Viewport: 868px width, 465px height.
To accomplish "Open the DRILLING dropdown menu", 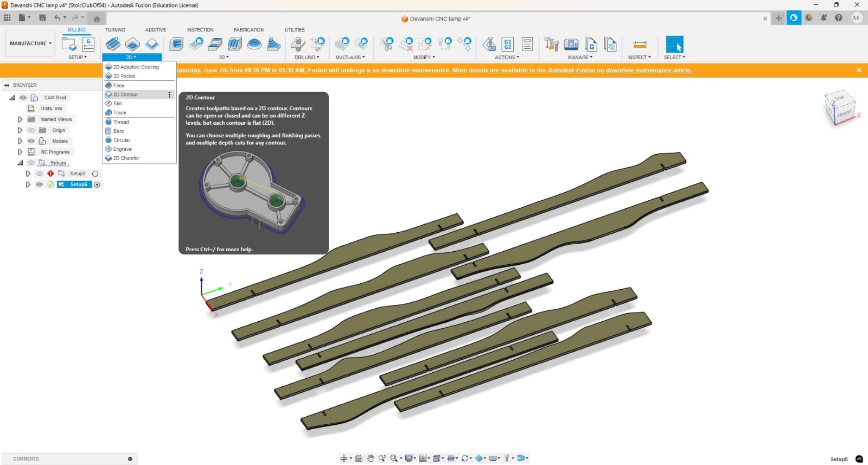I will click(307, 57).
